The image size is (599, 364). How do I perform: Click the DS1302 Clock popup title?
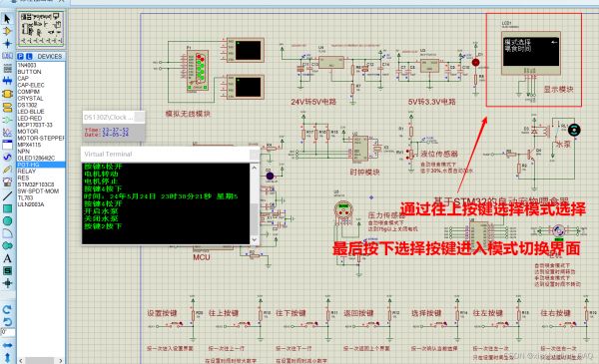pyautogui.click(x=114, y=117)
